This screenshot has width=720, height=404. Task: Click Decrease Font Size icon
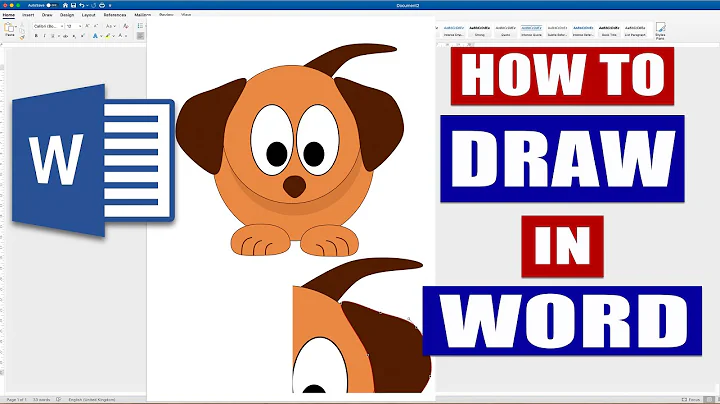pyautogui.click(x=96, y=26)
